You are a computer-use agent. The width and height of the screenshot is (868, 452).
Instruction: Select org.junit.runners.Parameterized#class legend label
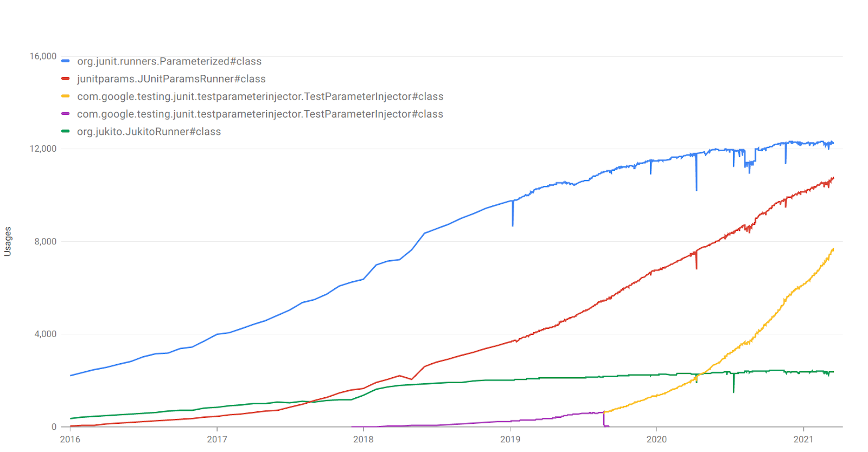(x=169, y=61)
